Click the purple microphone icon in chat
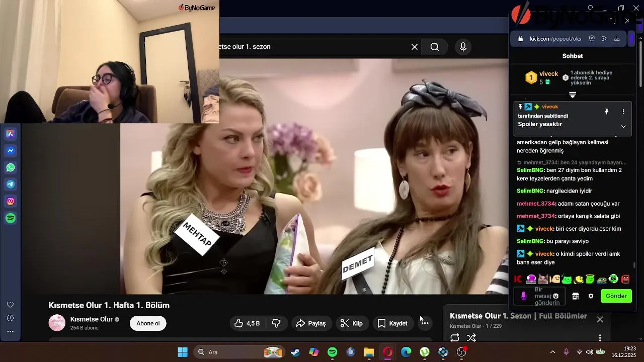The height and width of the screenshot is (362, 644). click(x=523, y=296)
